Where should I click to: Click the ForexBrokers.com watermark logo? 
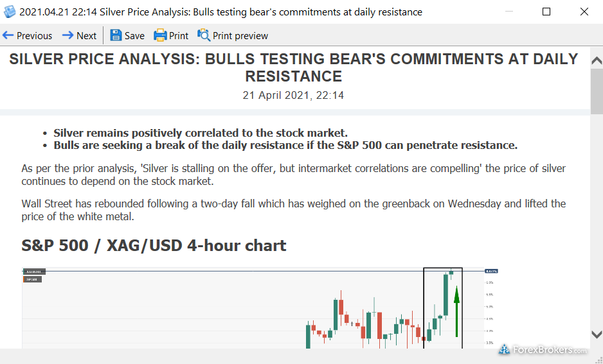point(542,350)
